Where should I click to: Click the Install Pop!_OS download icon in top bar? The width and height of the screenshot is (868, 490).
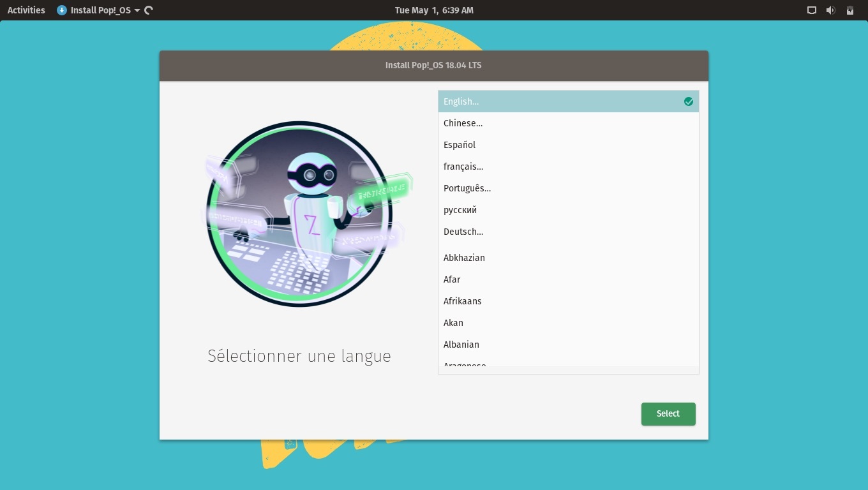[62, 10]
